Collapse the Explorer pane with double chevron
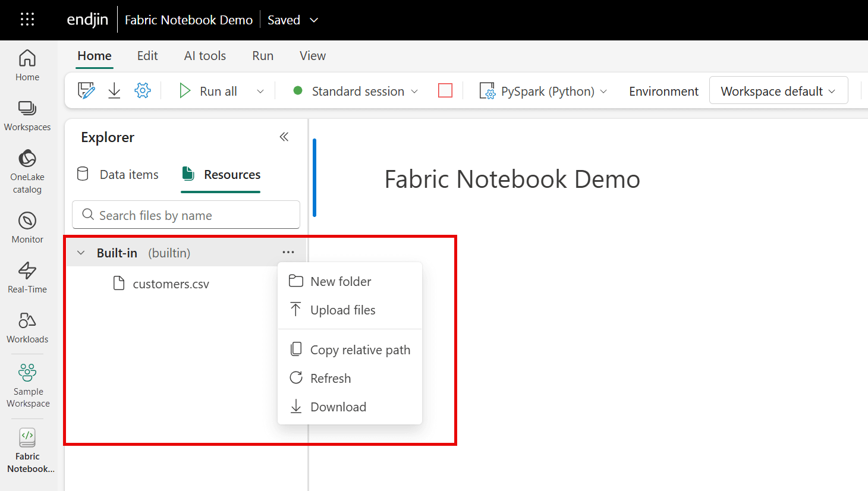Screen dimensions: 868x491 (x=284, y=137)
